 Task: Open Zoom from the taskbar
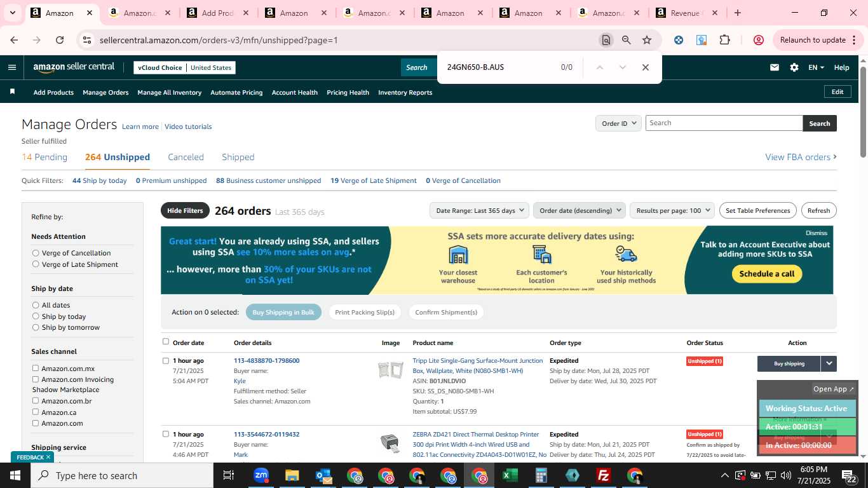pyautogui.click(x=261, y=475)
